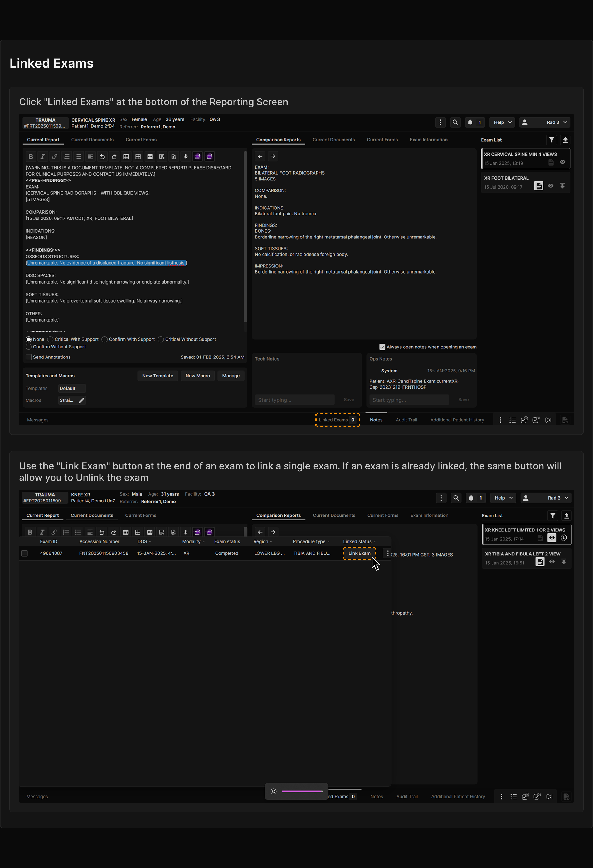
Task: Click the Manage button in Templates and Macros
Action: point(231,376)
